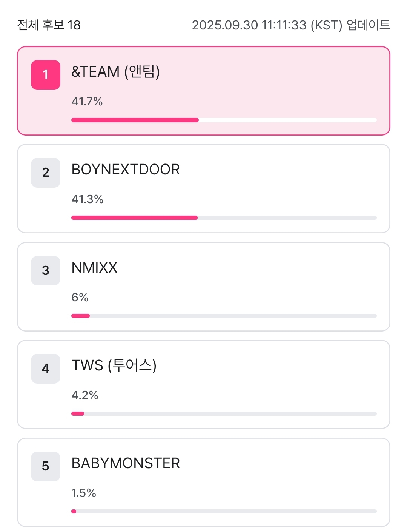This screenshot has height=532, width=407.
Task: Click the &TEAM vote progress bar
Action: tap(224, 120)
